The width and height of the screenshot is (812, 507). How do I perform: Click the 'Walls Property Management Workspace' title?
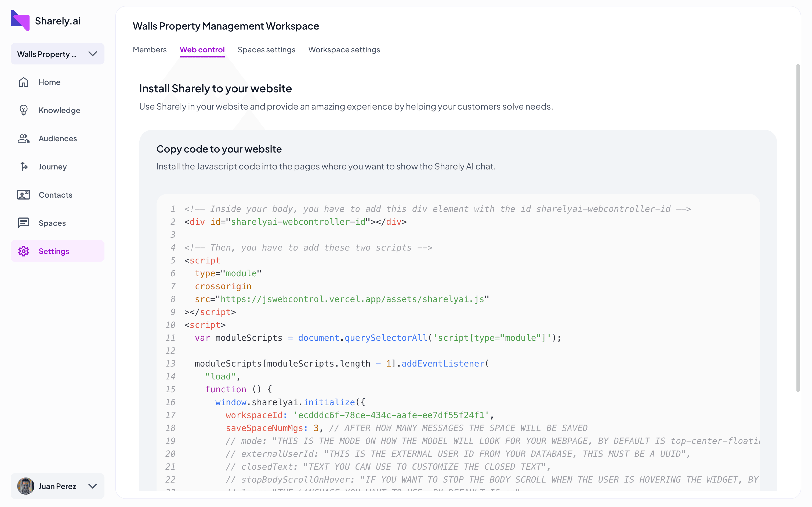226,26
